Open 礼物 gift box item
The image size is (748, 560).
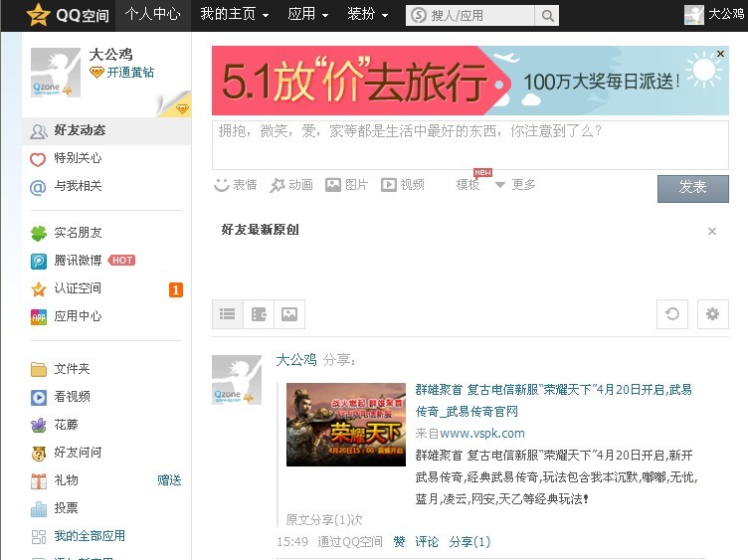pos(54,480)
